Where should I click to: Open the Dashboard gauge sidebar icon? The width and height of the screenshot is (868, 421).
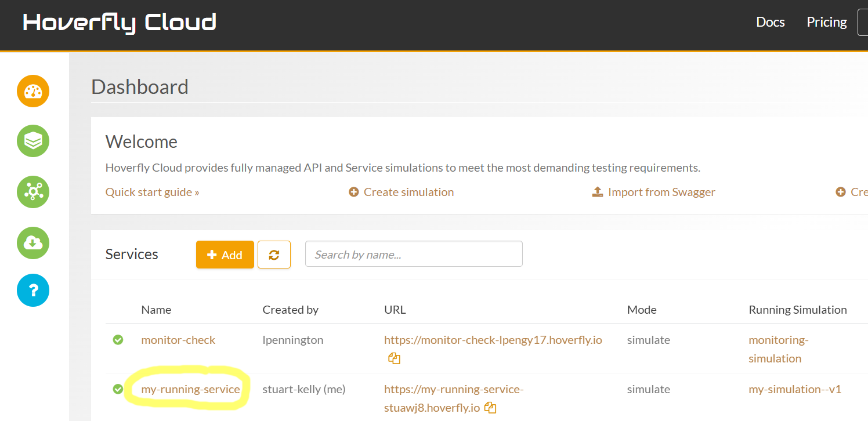pyautogui.click(x=33, y=91)
